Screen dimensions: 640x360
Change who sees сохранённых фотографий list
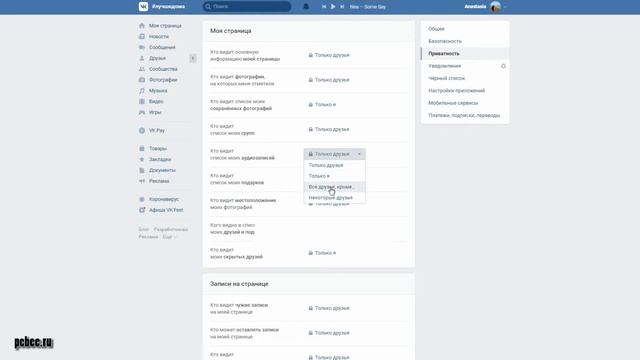tap(322, 105)
